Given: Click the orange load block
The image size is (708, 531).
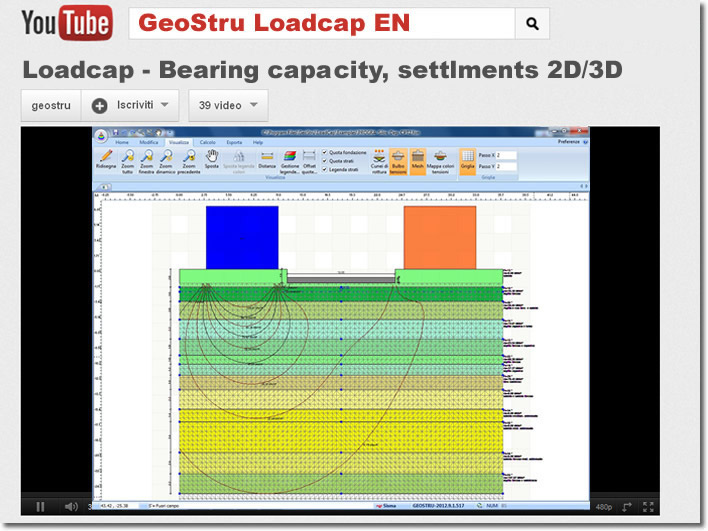Looking at the screenshot, I should coord(440,238).
